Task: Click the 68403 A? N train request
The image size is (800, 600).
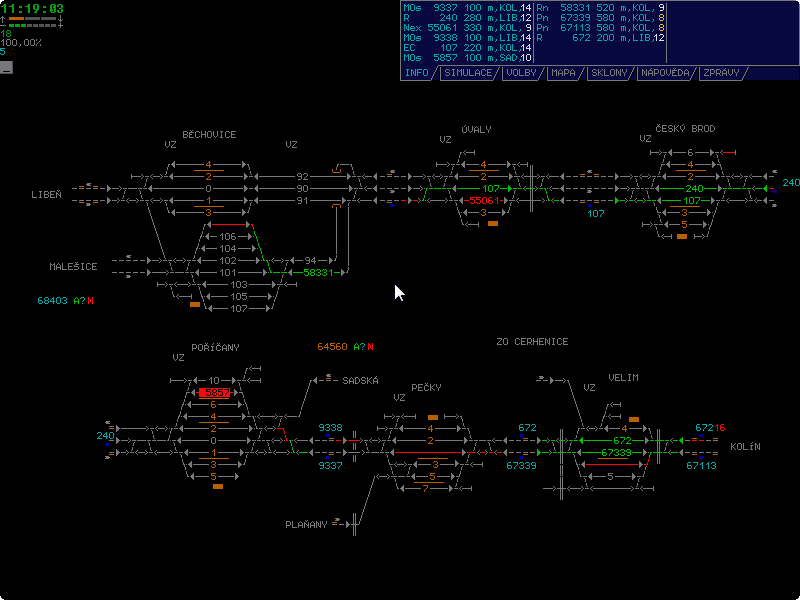Action: click(x=72, y=300)
